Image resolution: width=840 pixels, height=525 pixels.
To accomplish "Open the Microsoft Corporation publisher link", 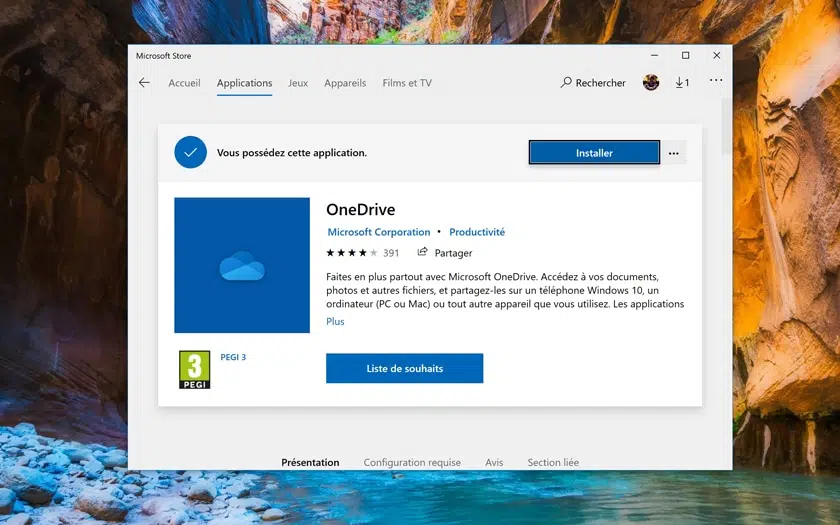I will (x=379, y=232).
